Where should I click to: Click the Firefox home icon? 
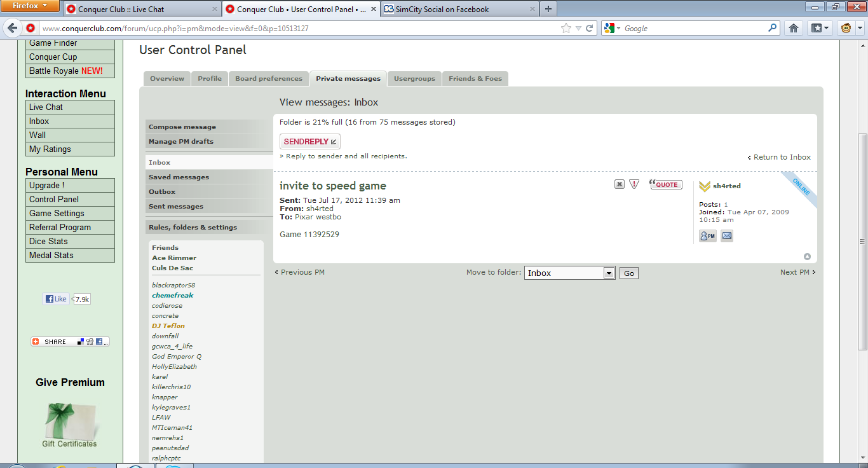click(x=793, y=28)
